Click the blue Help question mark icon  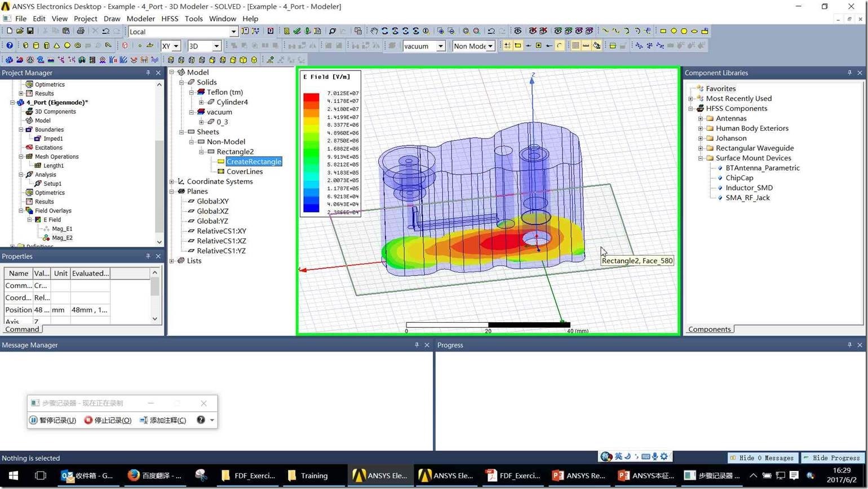point(10,45)
